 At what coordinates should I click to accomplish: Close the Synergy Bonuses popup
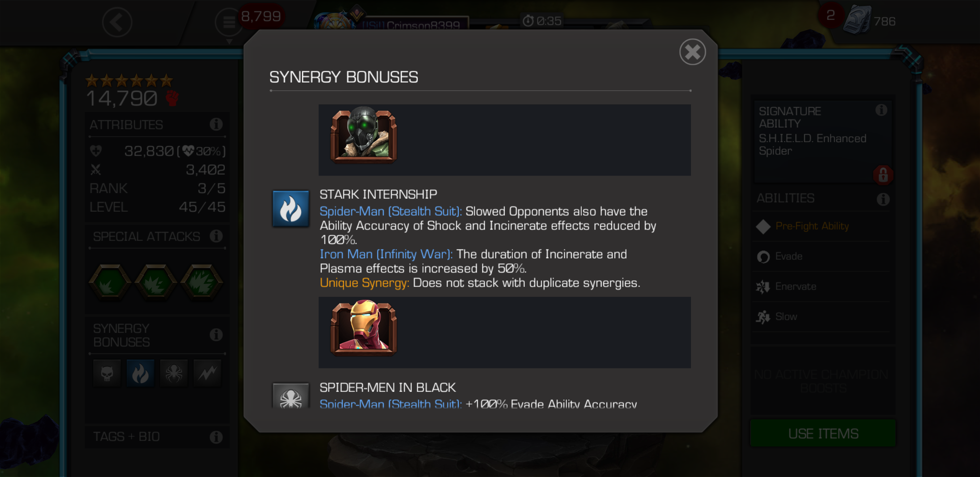[692, 52]
